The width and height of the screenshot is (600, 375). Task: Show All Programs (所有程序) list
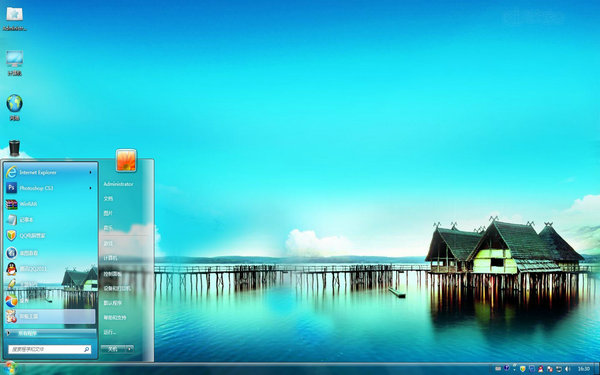51,333
